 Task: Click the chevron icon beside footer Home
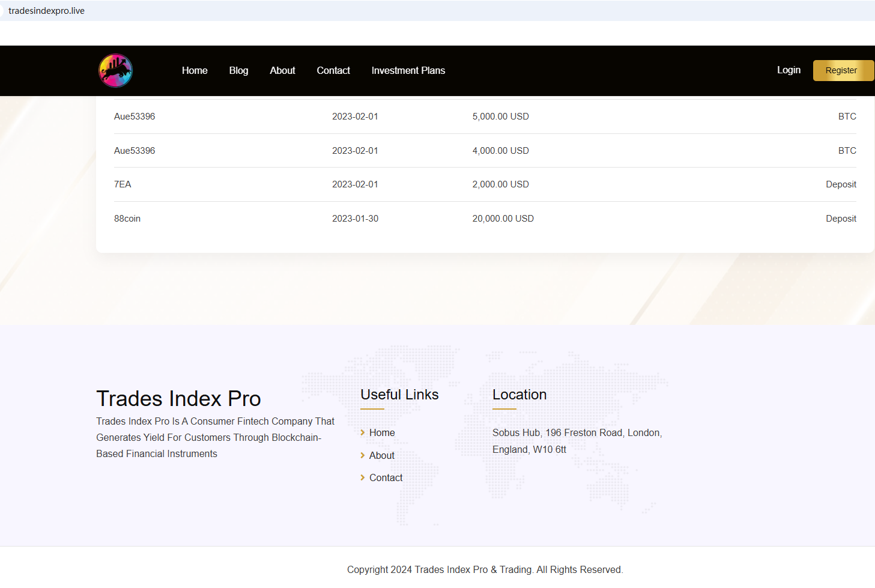[363, 433]
